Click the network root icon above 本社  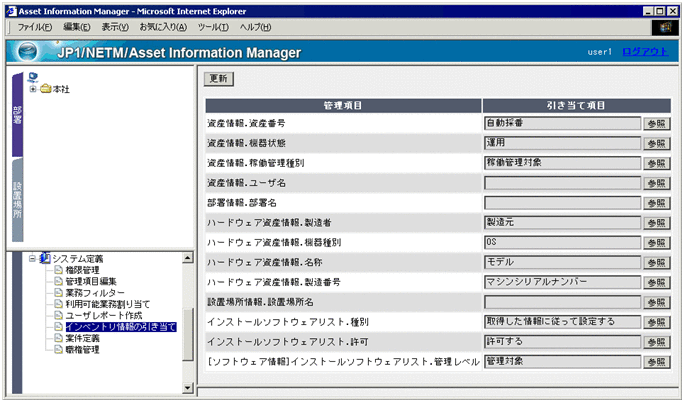pos(34,76)
